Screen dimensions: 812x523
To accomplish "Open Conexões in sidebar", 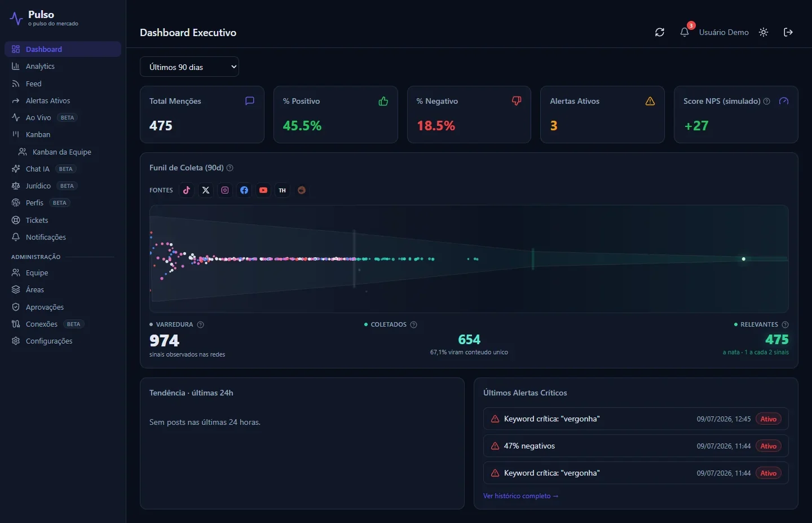I will point(63,324).
